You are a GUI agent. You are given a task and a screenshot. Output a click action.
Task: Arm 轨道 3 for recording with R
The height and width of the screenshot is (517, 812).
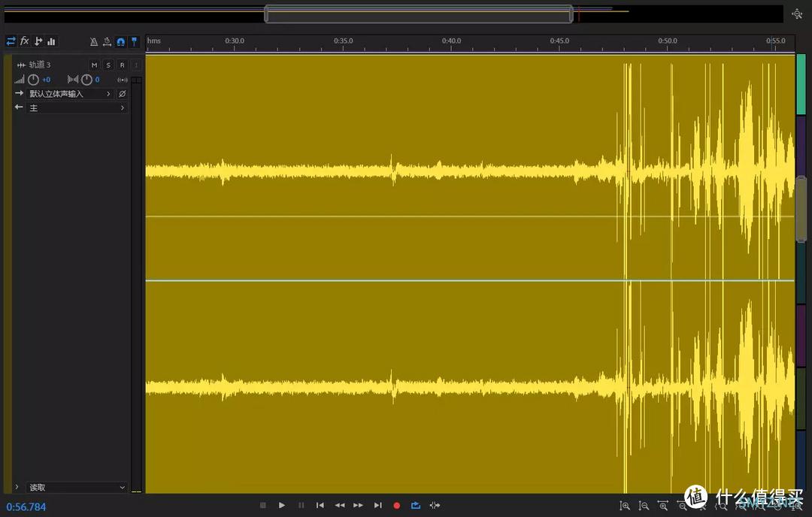click(123, 65)
